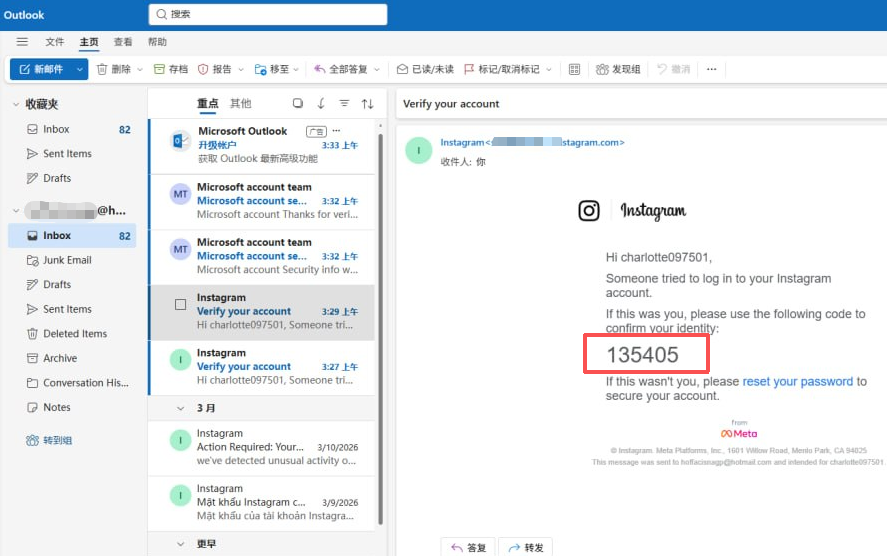Click the select-all messages icon
Screen dimensions: 887x556
coord(298,103)
